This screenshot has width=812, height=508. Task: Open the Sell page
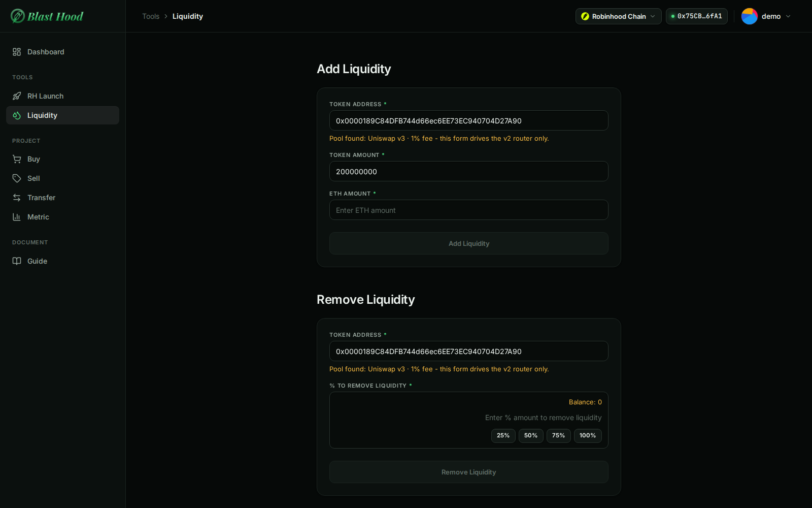(x=62, y=178)
